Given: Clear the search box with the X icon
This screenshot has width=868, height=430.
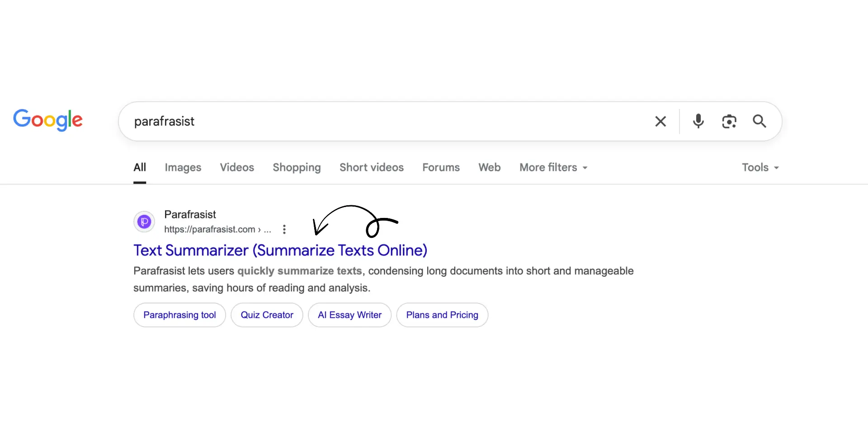Looking at the screenshot, I should [660, 121].
